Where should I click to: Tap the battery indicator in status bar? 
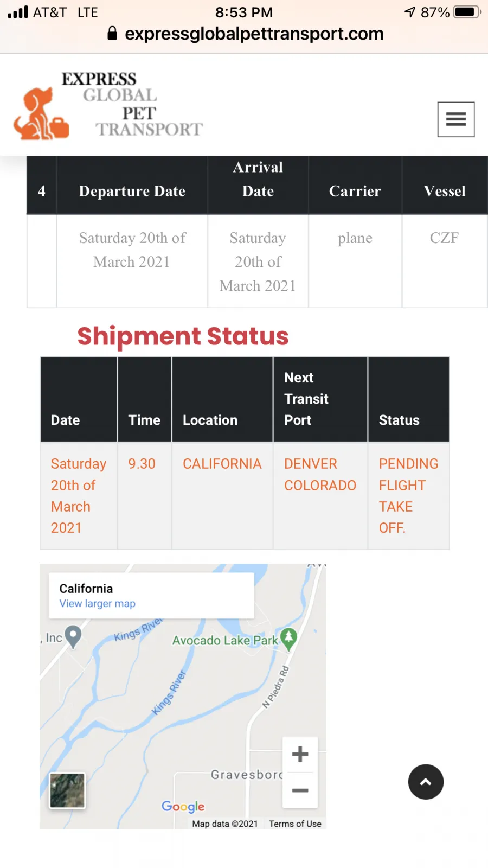click(467, 12)
